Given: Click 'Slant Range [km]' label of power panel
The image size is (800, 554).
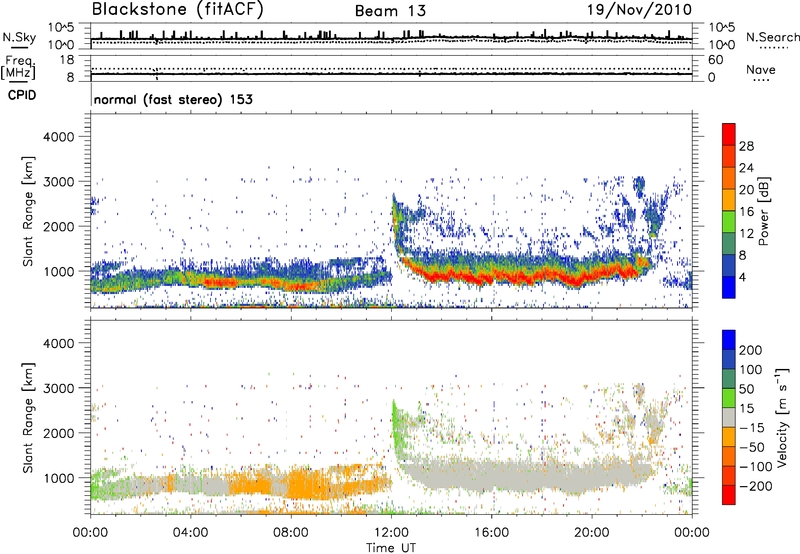Looking at the screenshot, I should tap(28, 211).
